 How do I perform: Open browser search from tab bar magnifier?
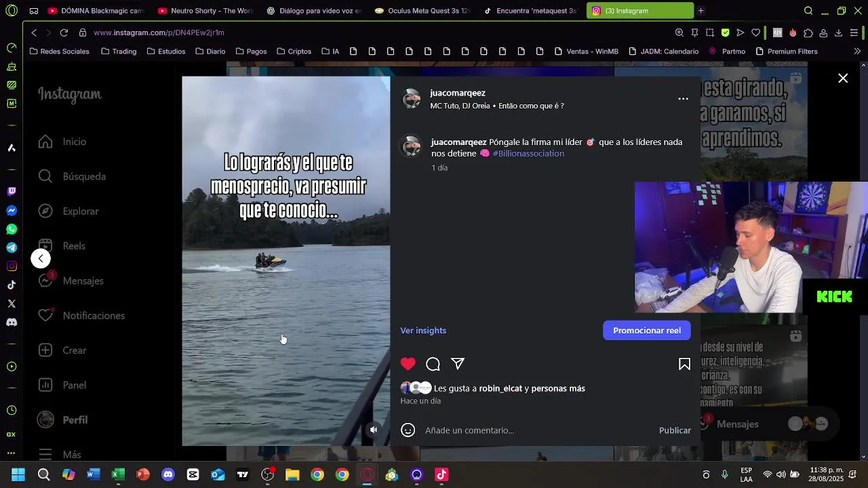click(x=808, y=11)
